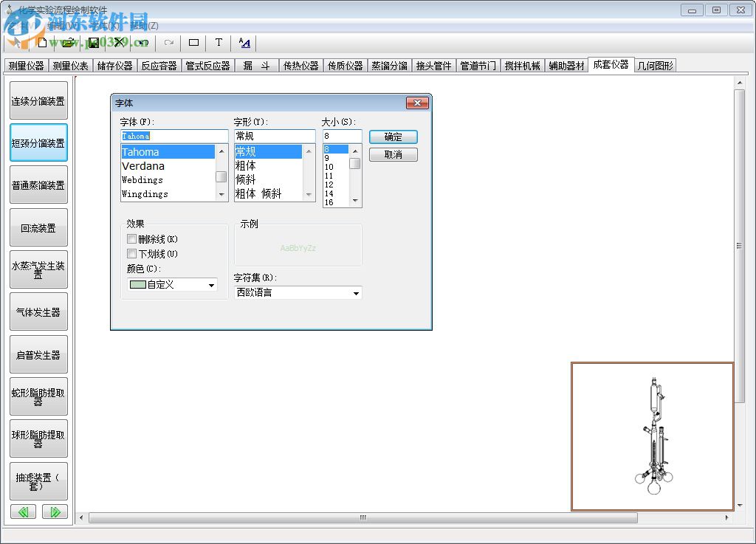The image size is (756, 544).
Task: Select the rectangle drawing tool
Action: coord(193,42)
